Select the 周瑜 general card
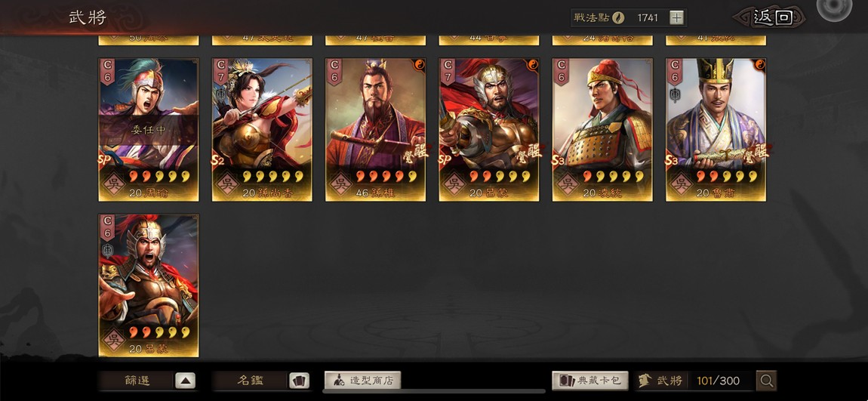Image resolution: width=868 pixels, height=401 pixels. pos(149,130)
